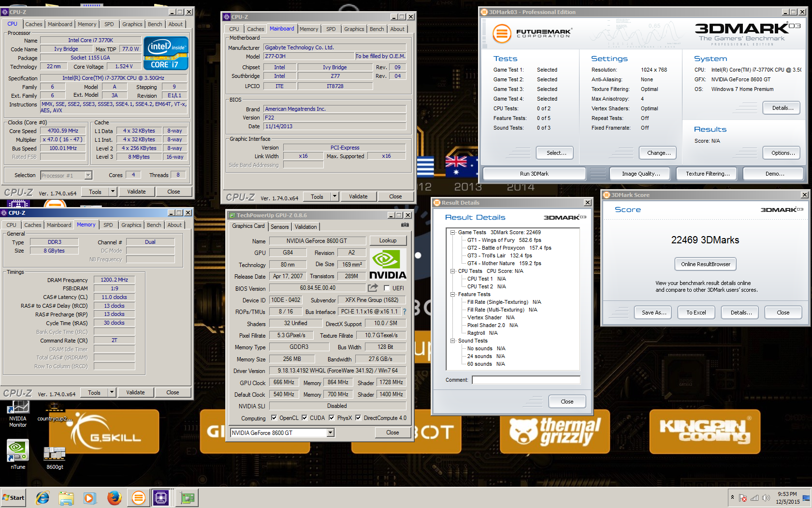Toggle the PhysX checkbox

click(x=332, y=418)
